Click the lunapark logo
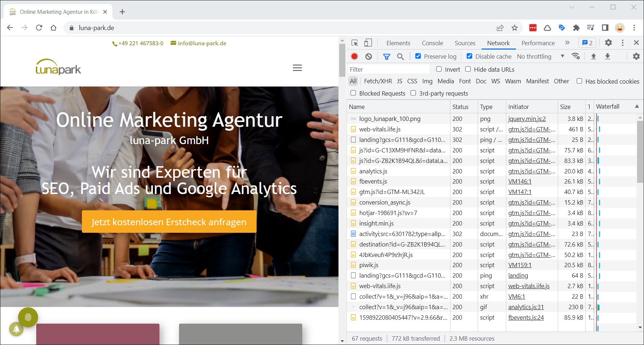Viewport: 644px width, 345px height. (58, 67)
